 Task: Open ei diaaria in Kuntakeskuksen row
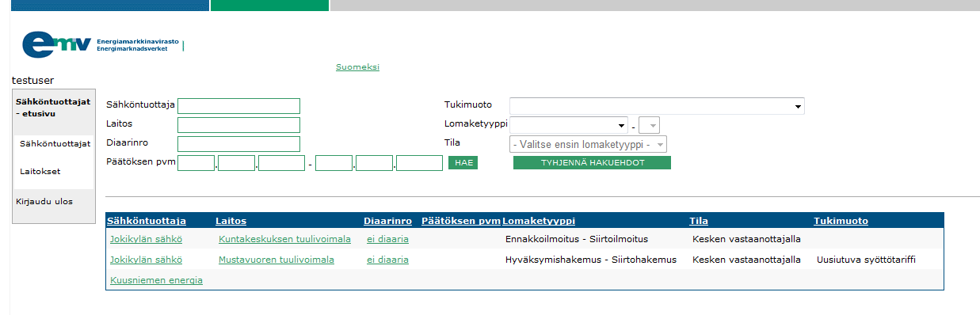[x=387, y=238]
